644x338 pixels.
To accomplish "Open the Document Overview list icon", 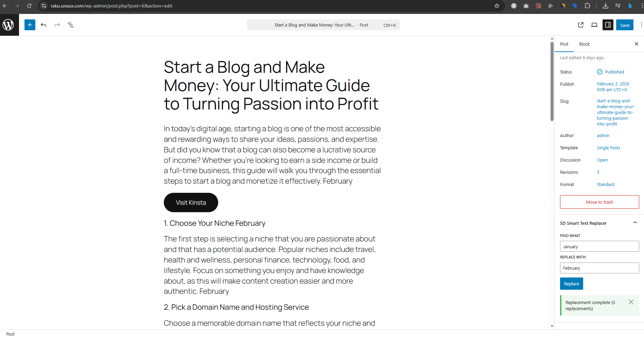I will 71,25.
